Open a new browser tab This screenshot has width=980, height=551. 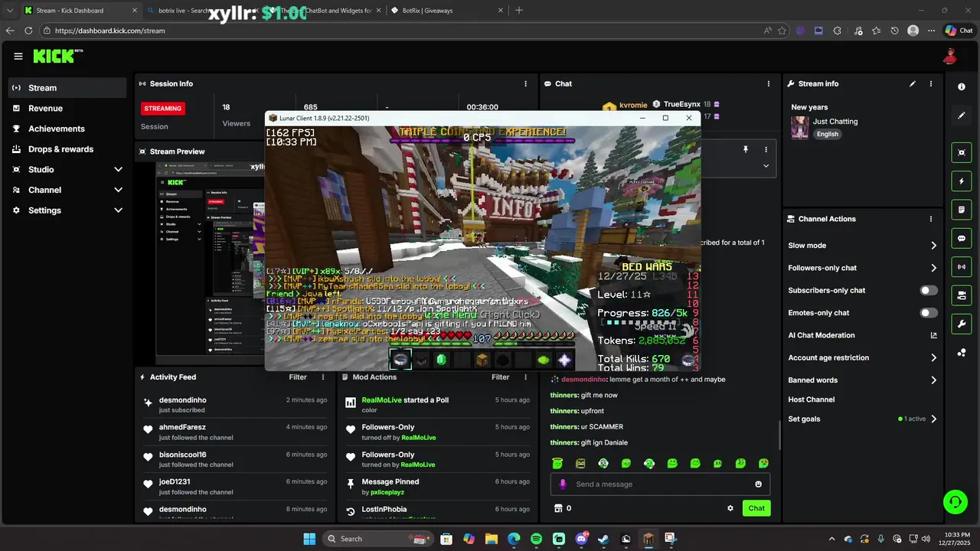tap(519, 11)
